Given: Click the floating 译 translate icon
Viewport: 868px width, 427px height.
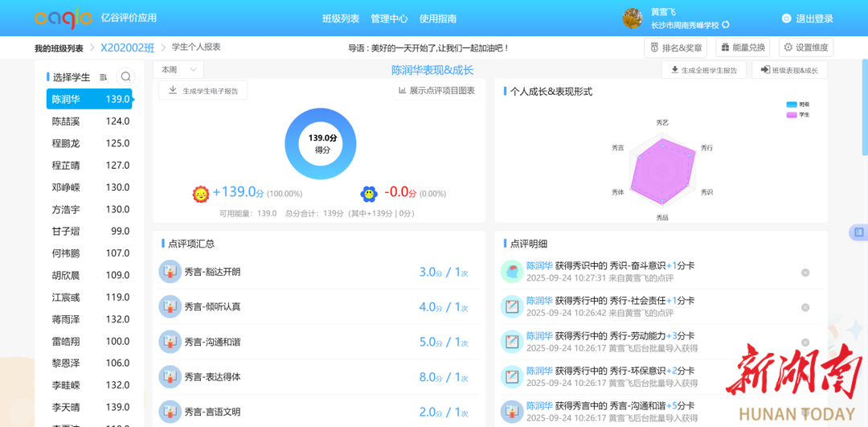Looking at the screenshot, I should click(858, 232).
